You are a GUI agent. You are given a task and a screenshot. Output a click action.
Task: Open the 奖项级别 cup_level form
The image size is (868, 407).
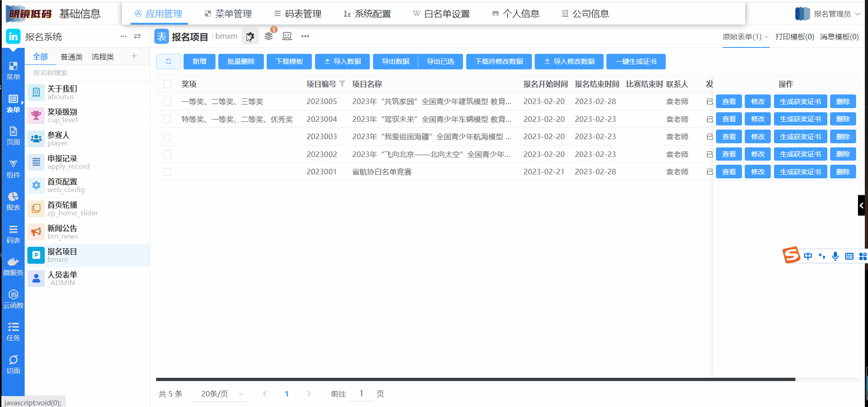87,115
